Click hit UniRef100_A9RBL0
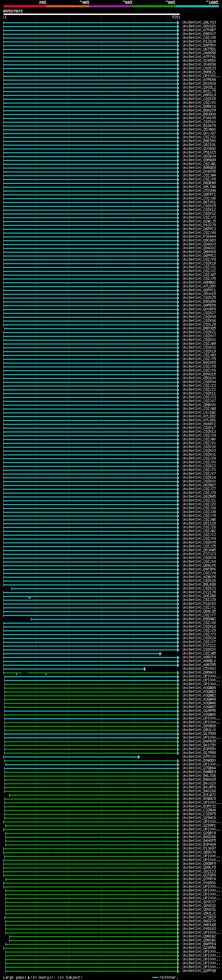This screenshot has height=980, width=222. click(x=199, y=661)
